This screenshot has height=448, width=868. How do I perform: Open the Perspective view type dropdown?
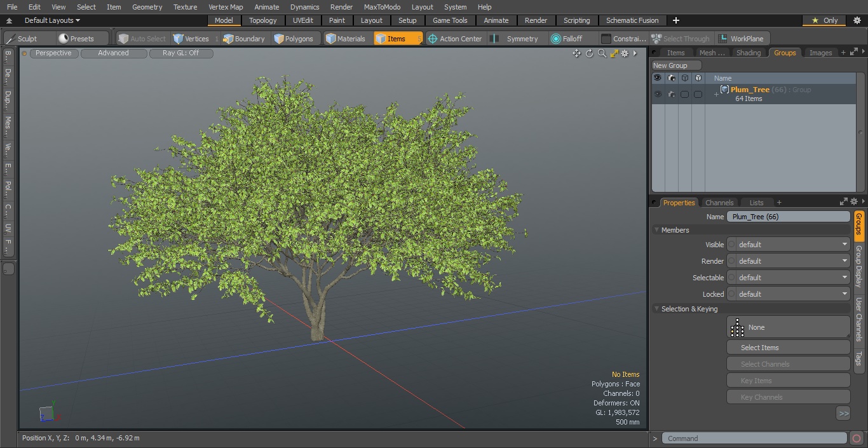pyautogui.click(x=53, y=53)
